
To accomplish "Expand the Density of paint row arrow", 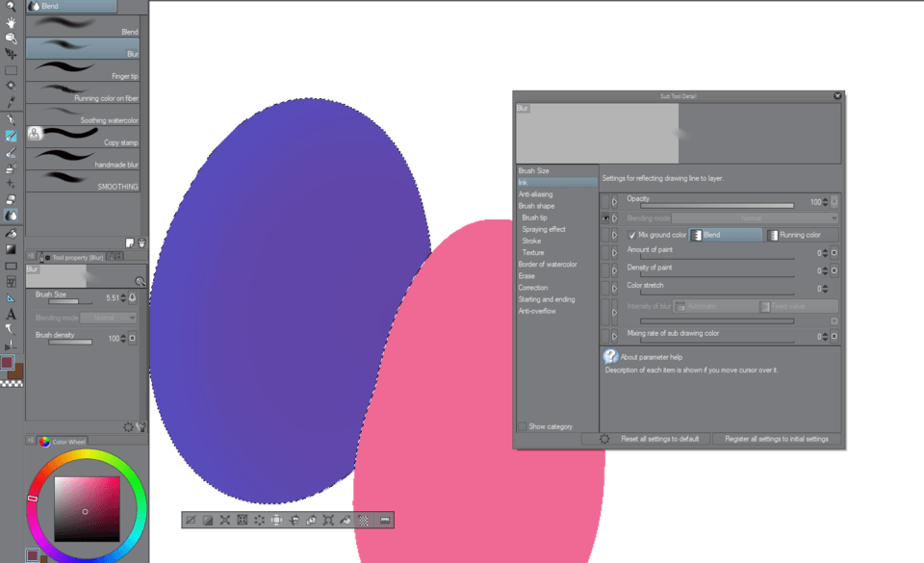I will tap(614, 270).
